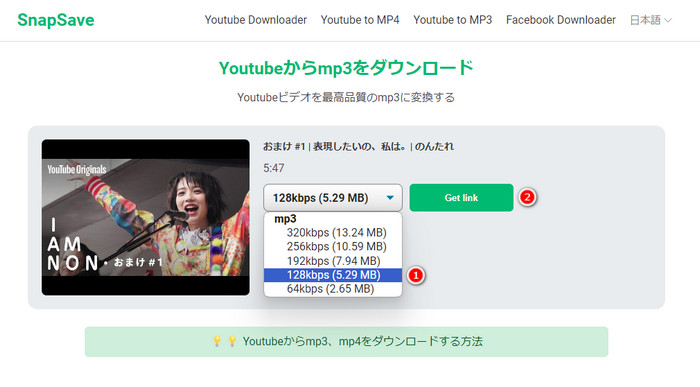Choose the 256kbps (10.59 MB) option

click(x=333, y=246)
